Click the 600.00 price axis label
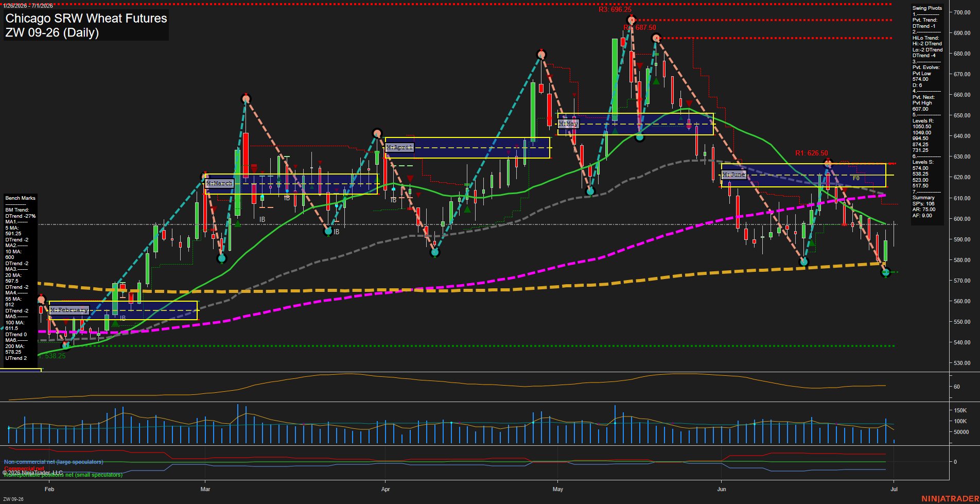This screenshot has height=504, width=980. (962, 219)
